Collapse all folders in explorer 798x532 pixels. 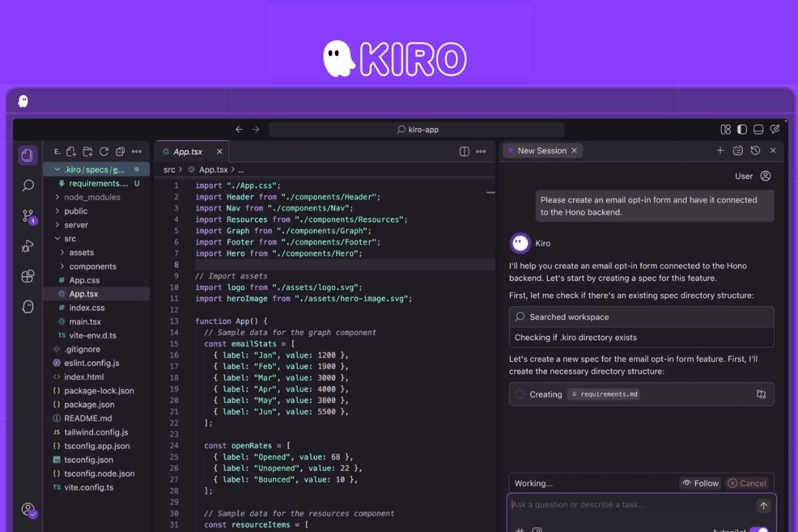(120, 152)
